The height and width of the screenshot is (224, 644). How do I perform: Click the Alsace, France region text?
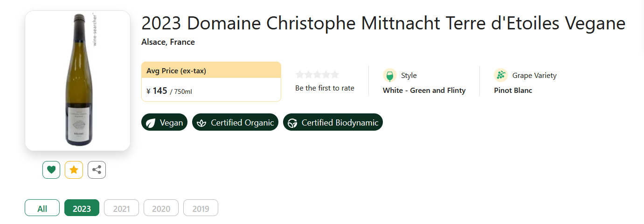pyautogui.click(x=168, y=42)
